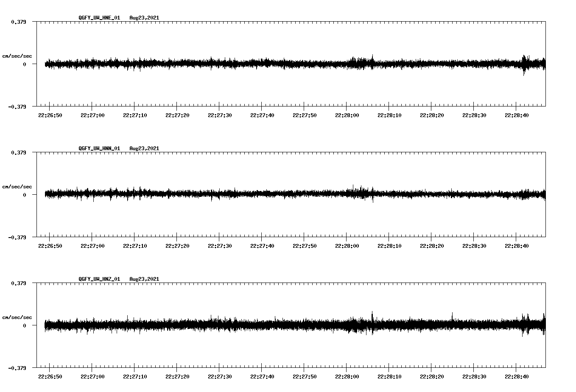Click the zero amplitude label of HNE plot
The width and height of the screenshot is (576, 392).
(25, 64)
